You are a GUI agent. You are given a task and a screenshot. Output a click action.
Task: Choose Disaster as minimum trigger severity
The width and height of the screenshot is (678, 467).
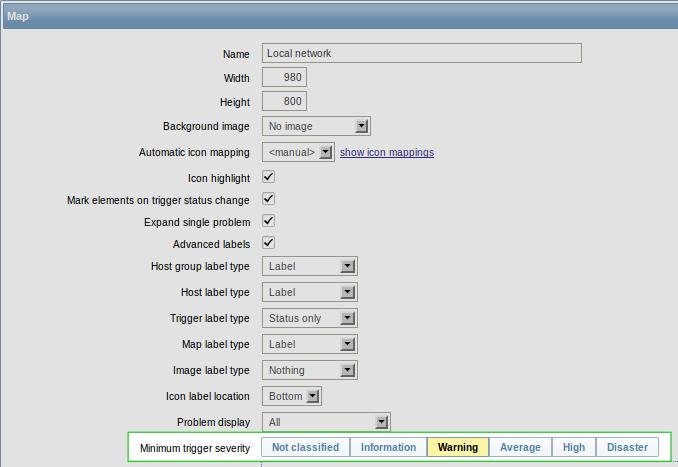[627, 448]
